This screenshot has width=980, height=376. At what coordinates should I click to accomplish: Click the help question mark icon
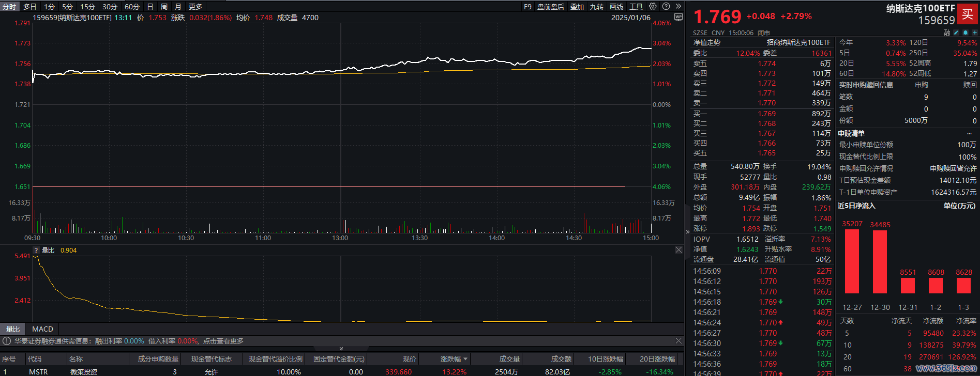pyautogui.click(x=666, y=7)
